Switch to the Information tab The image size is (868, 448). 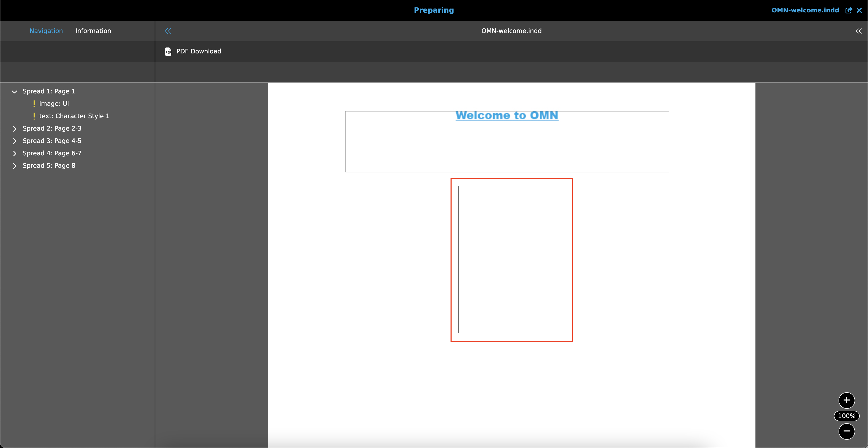(93, 31)
